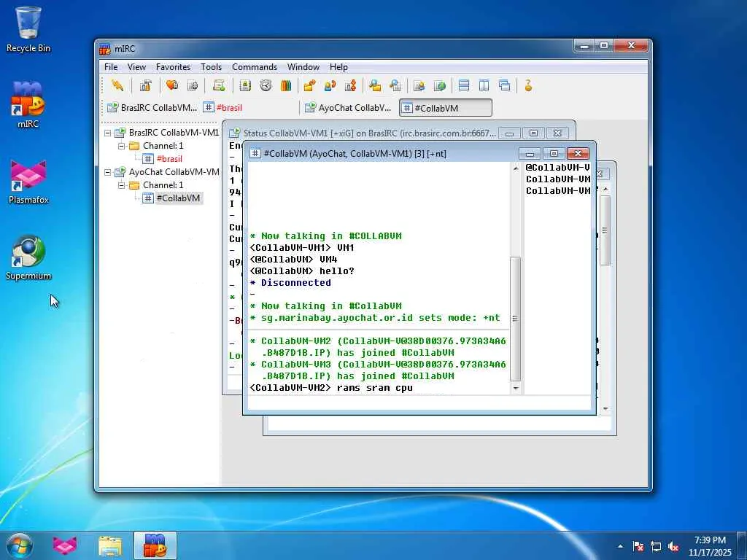747x560 pixels.
Task: Select the Supermium desktop icon
Action: [x=28, y=257]
